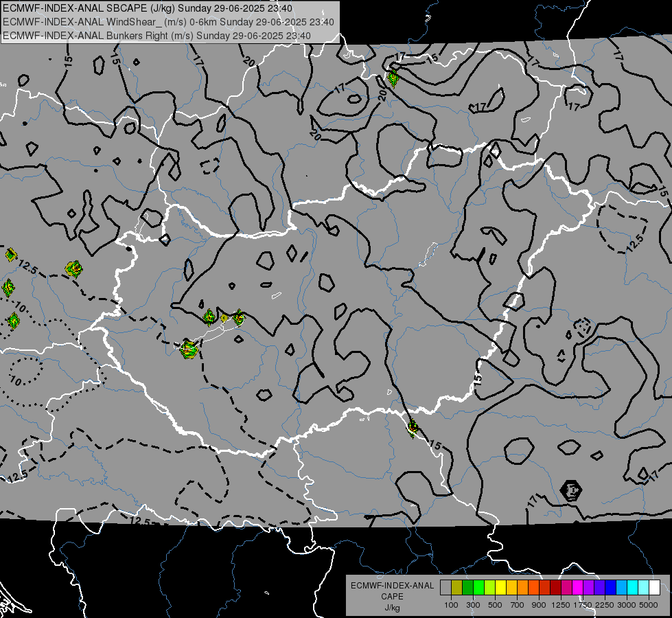Select the amber gold legend swatch
672x618 pixels.
point(511,588)
